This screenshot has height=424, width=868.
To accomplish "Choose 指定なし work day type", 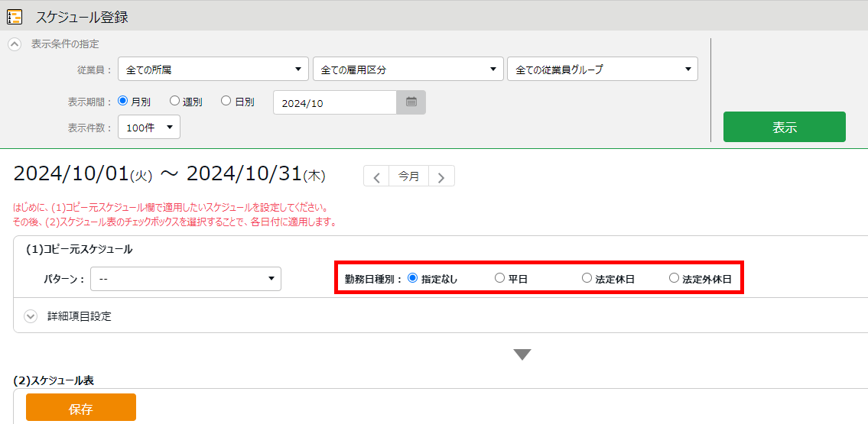I will (413, 279).
